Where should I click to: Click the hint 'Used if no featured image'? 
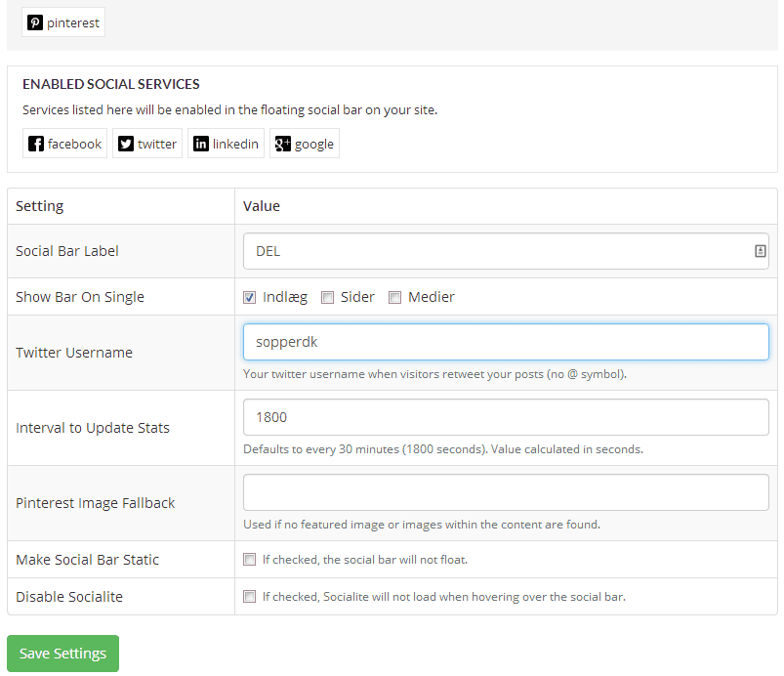[422, 525]
